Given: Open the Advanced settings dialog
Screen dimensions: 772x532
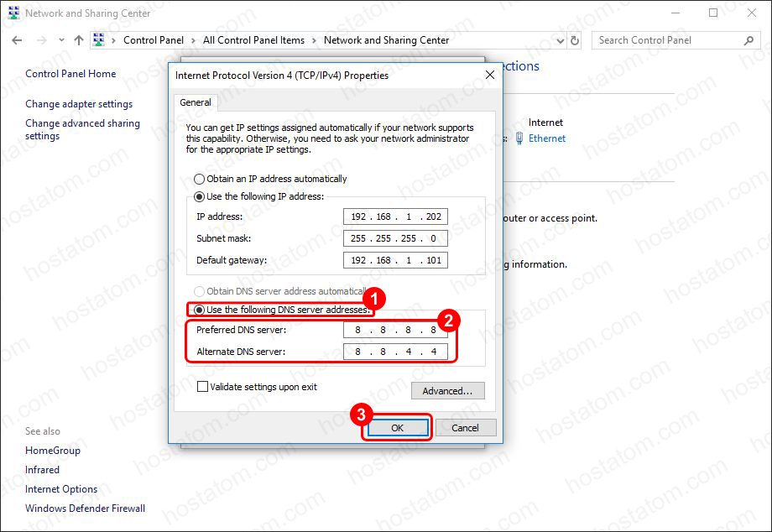Looking at the screenshot, I should coord(447,390).
